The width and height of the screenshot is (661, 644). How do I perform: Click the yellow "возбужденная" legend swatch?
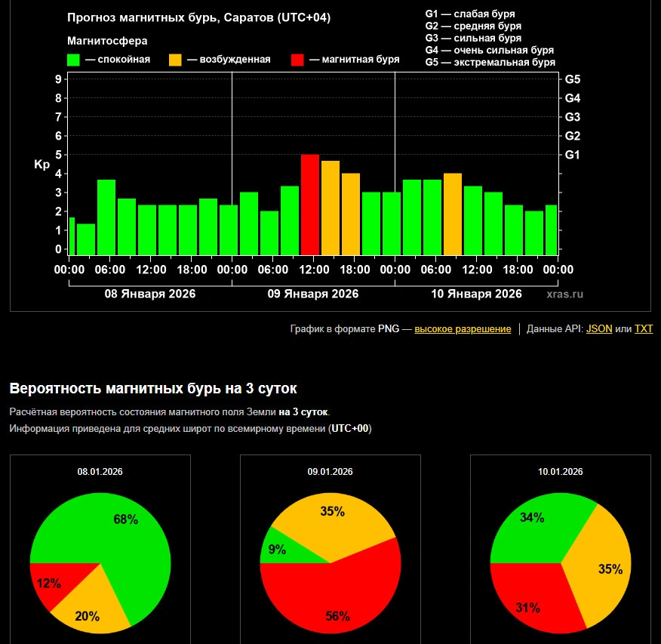pyautogui.click(x=174, y=60)
